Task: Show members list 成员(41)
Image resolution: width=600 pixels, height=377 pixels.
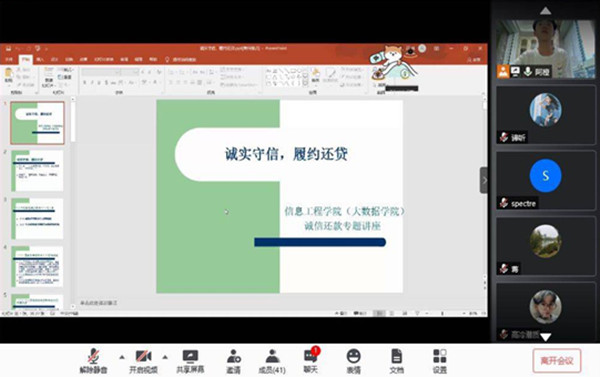Action: pyautogui.click(x=272, y=361)
